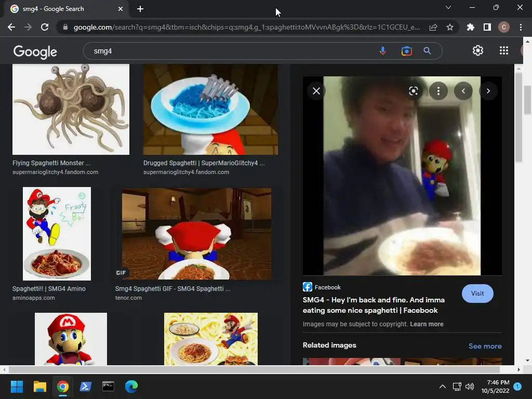Open volume control in system tray
The height and width of the screenshot is (399, 532).
click(x=470, y=387)
